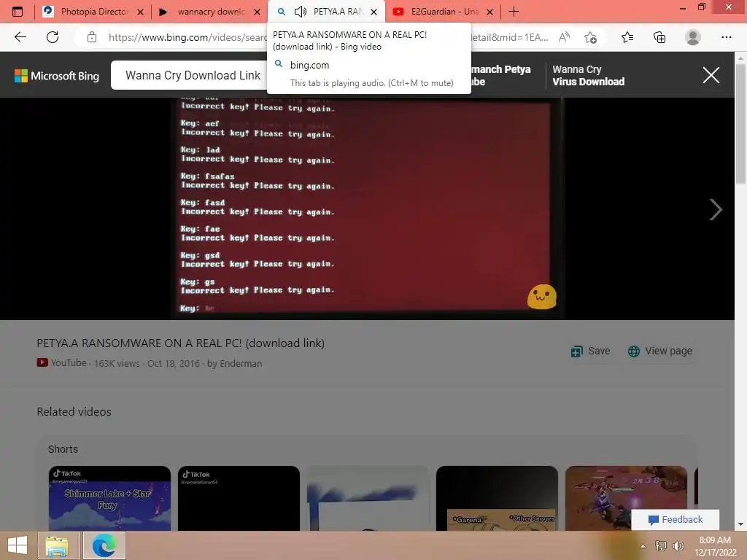Open File Explorer from taskbar
The height and width of the screenshot is (560, 747).
[57, 545]
